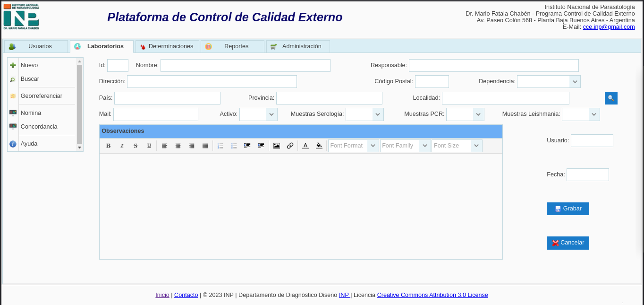This screenshot has height=305, width=644.
Task: Open the Reportes tab
Action: click(x=233, y=46)
